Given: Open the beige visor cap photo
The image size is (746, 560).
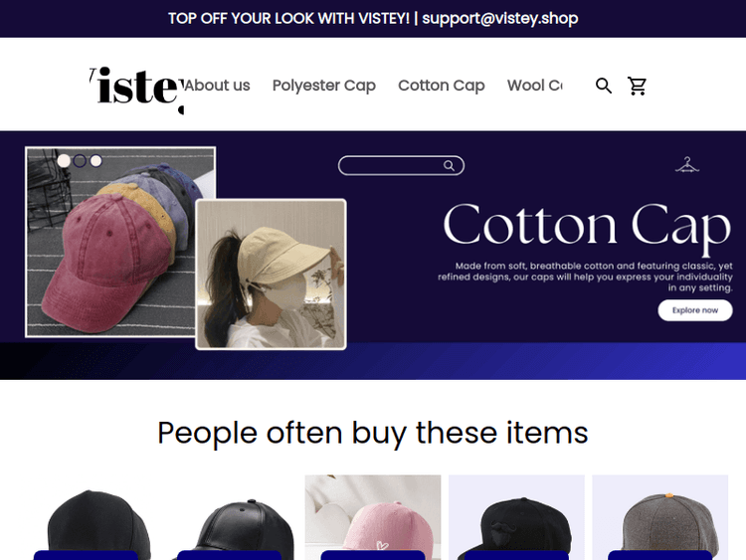Looking at the screenshot, I should 271,275.
